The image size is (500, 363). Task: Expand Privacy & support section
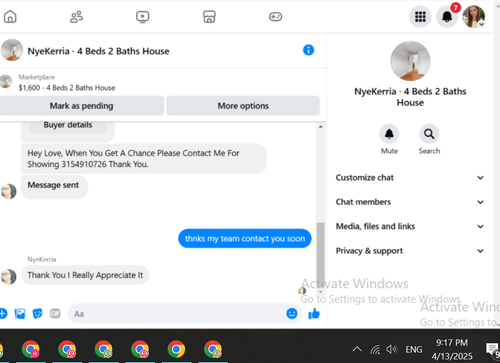click(410, 251)
